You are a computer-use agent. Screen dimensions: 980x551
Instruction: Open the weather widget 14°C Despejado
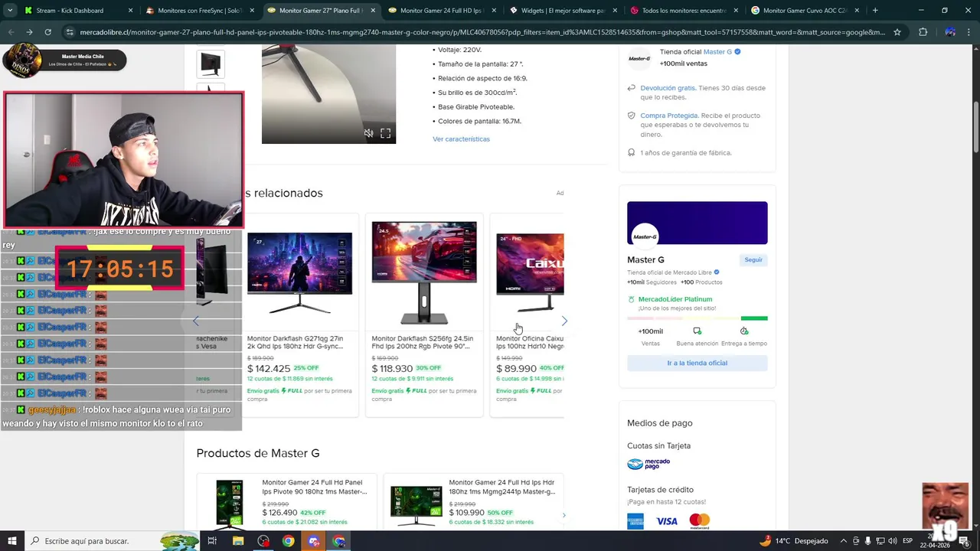coord(793,541)
